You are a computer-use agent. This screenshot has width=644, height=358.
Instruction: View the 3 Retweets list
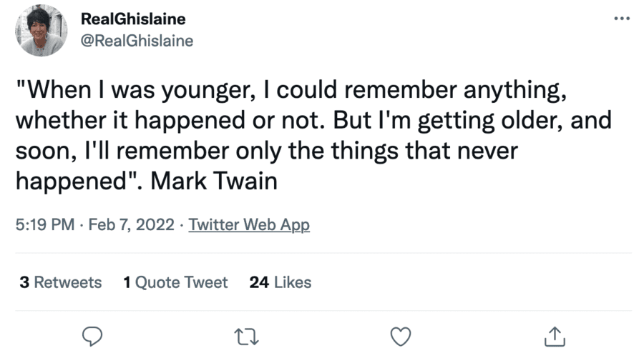pos(61,282)
